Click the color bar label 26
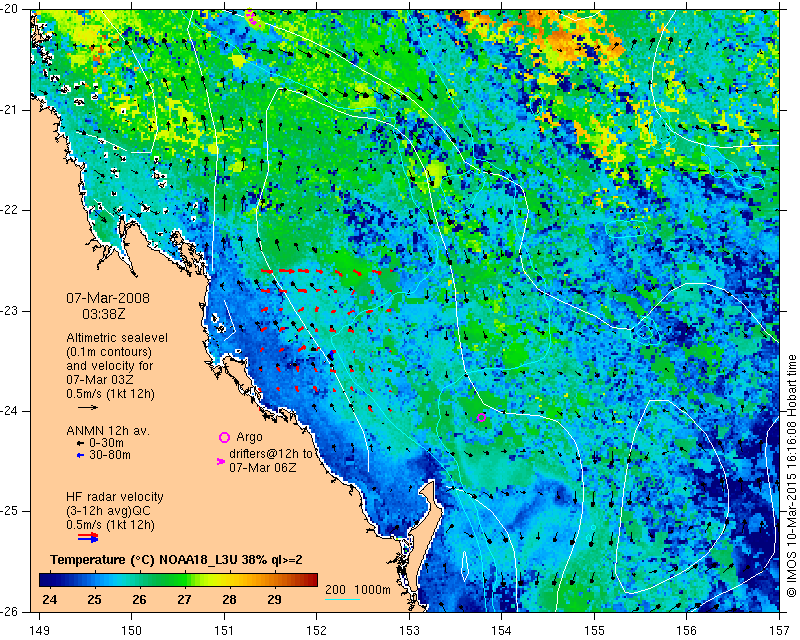800x640 pixels. [139, 599]
